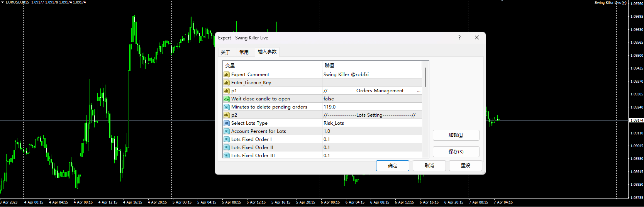The image size is (644, 207).
Task: Click the 保存(S) button to save inputs
Action: [x=456, y=152]
